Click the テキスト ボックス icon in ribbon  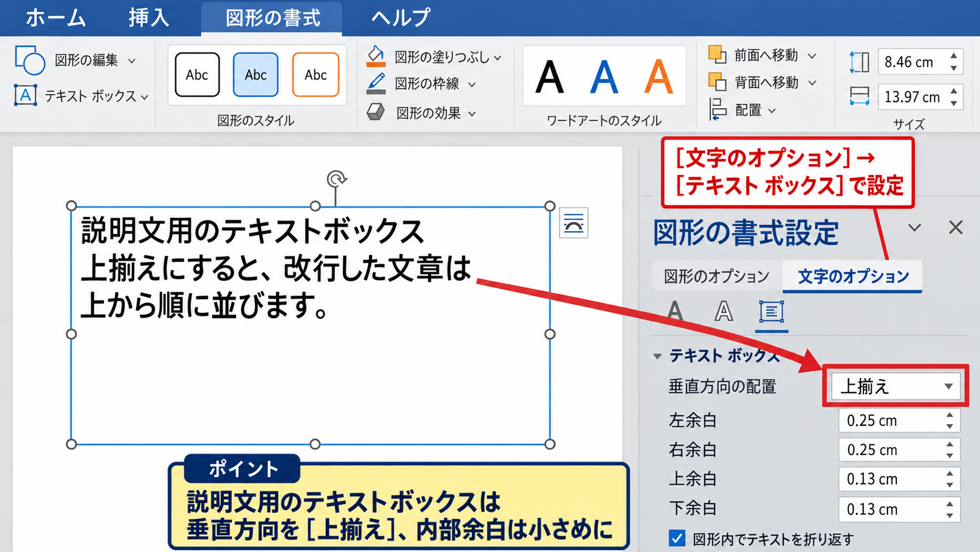point(25,95)
